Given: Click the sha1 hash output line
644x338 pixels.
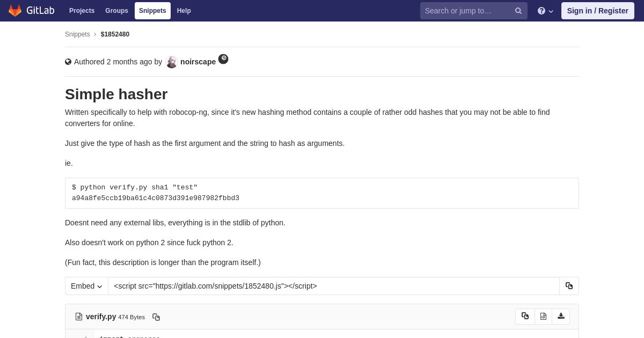Looking at the screenshot, I should pyautogui.click(x=156, y=198).
